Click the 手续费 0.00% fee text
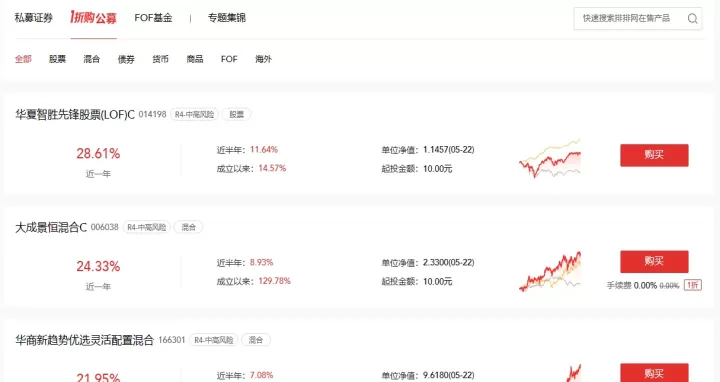 click(x=632, y=286)
